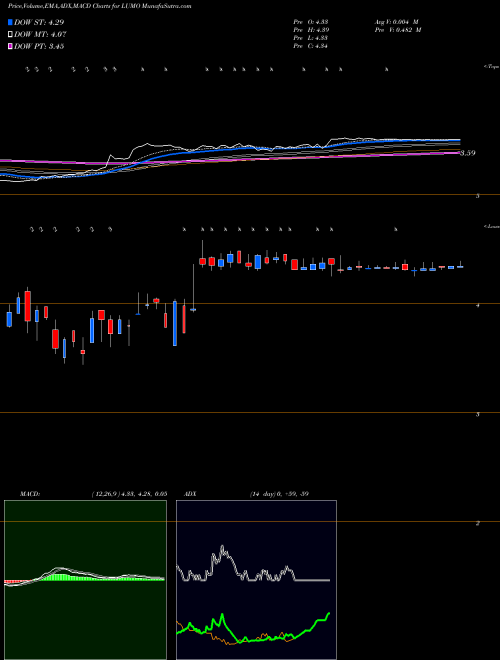Screen dimensions: 500x660
Task: Click the last blue candlestick on the price chart
Action: (460, 266)
